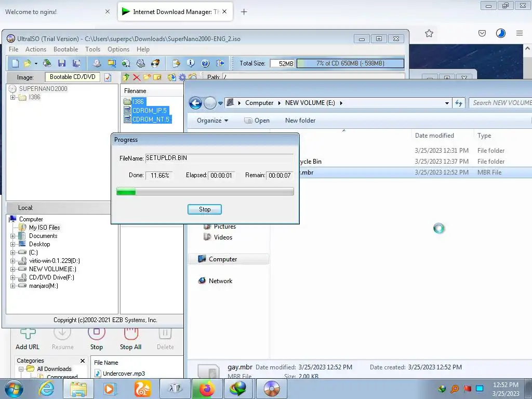Click the red X delete icon in image toolbar
The image size is (532, 399).
[137, 77]
